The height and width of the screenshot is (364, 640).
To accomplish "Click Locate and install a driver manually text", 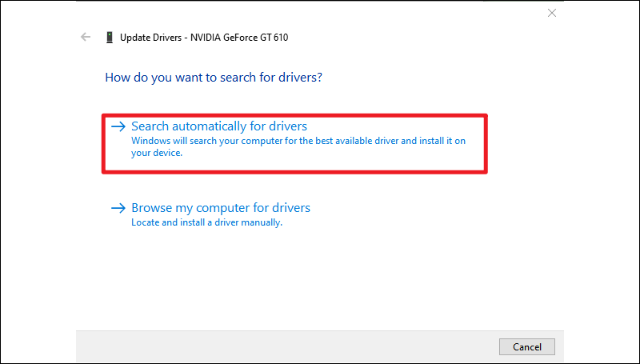I will 206,222.
